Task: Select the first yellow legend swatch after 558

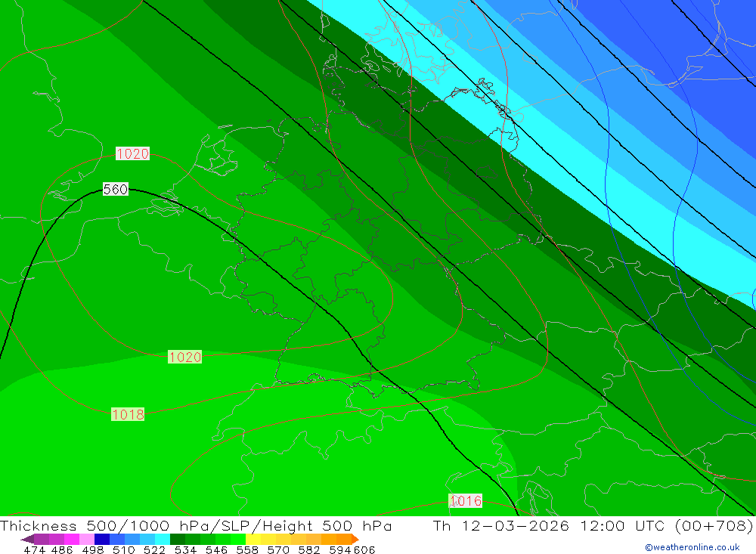Action: pos(253,539)
